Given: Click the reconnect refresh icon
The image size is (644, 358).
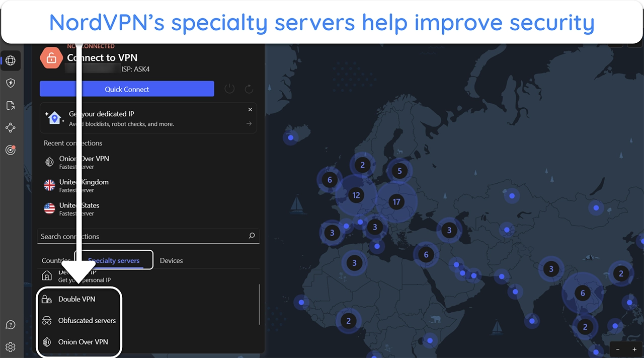Looking at the screenshot, I should 249,89.
